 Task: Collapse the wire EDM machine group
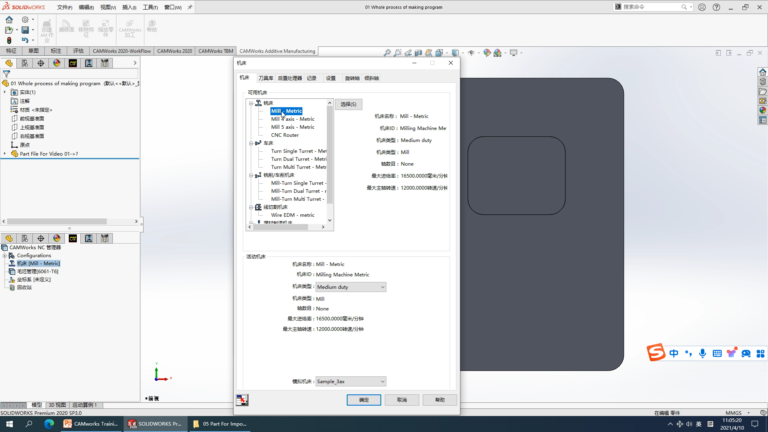[251, 207]
